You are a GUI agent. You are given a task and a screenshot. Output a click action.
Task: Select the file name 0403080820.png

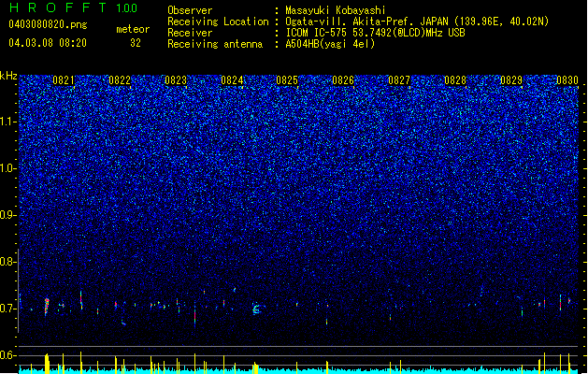click(x=48, y=24)
